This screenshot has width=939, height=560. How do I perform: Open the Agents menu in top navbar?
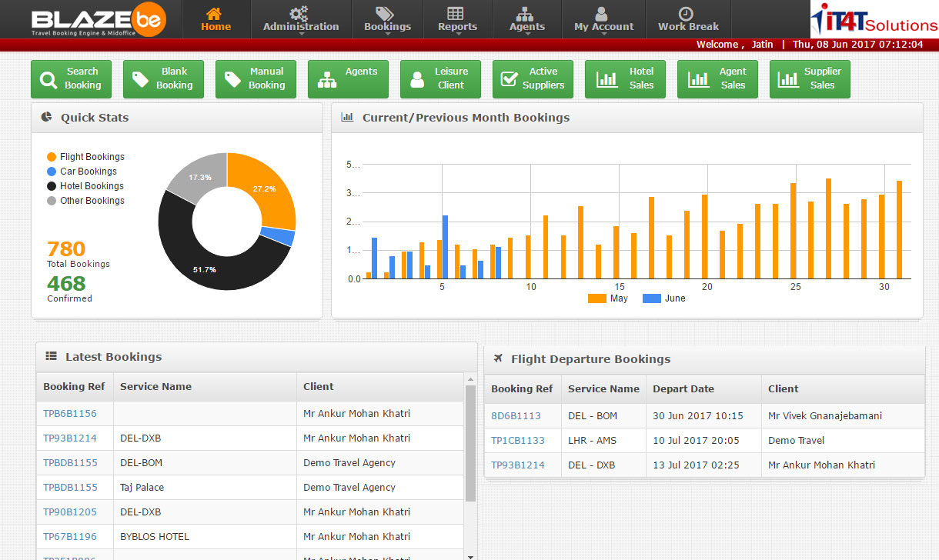[x=527, y=19]
